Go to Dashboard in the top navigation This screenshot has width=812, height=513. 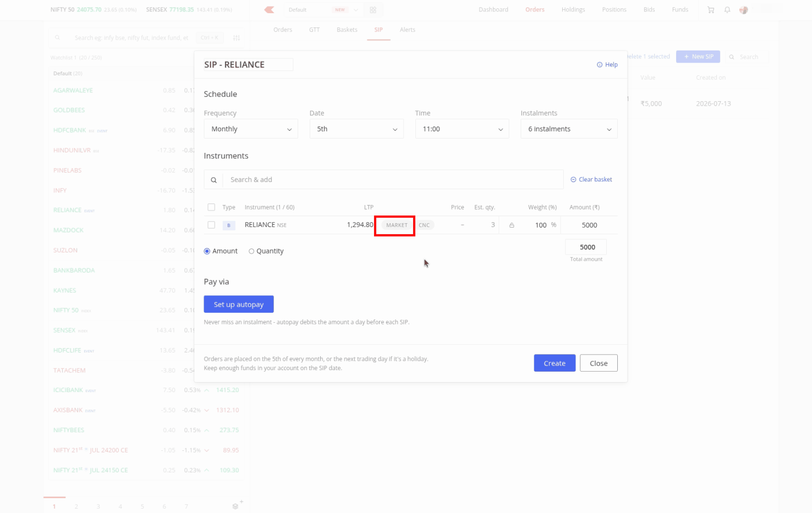(x=493, y=10)
